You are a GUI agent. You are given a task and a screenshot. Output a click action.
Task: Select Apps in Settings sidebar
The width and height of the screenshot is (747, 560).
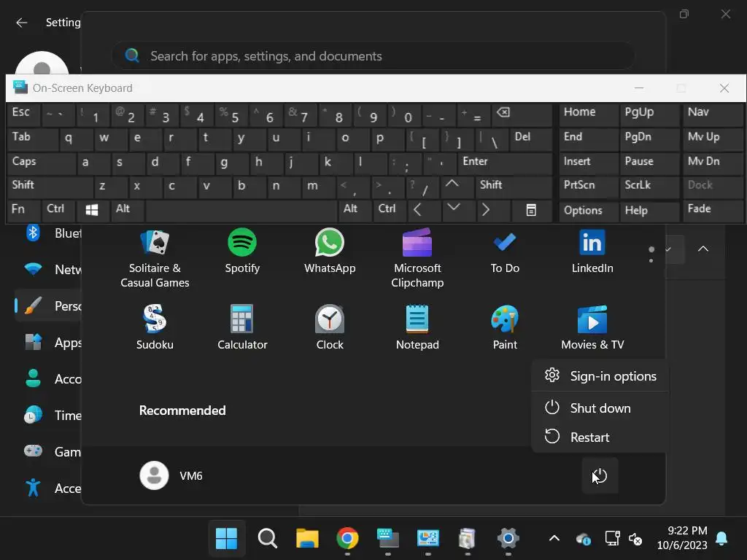50,343
